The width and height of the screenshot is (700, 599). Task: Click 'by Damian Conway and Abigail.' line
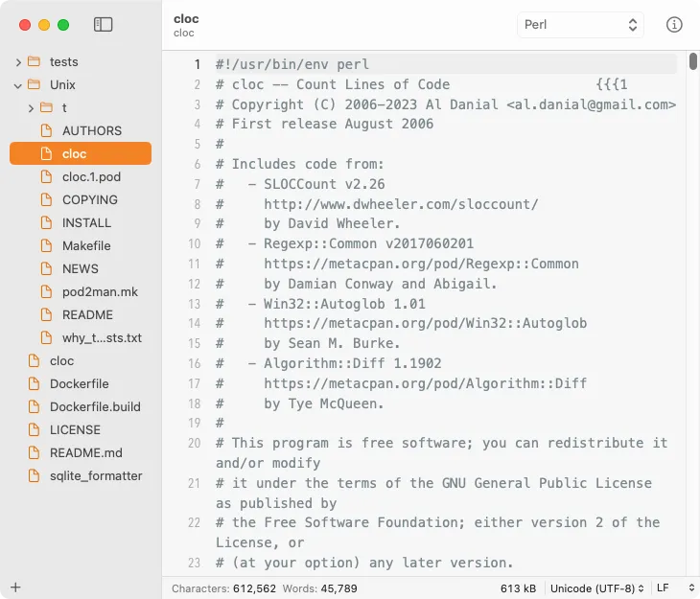(x=380, y=284)
